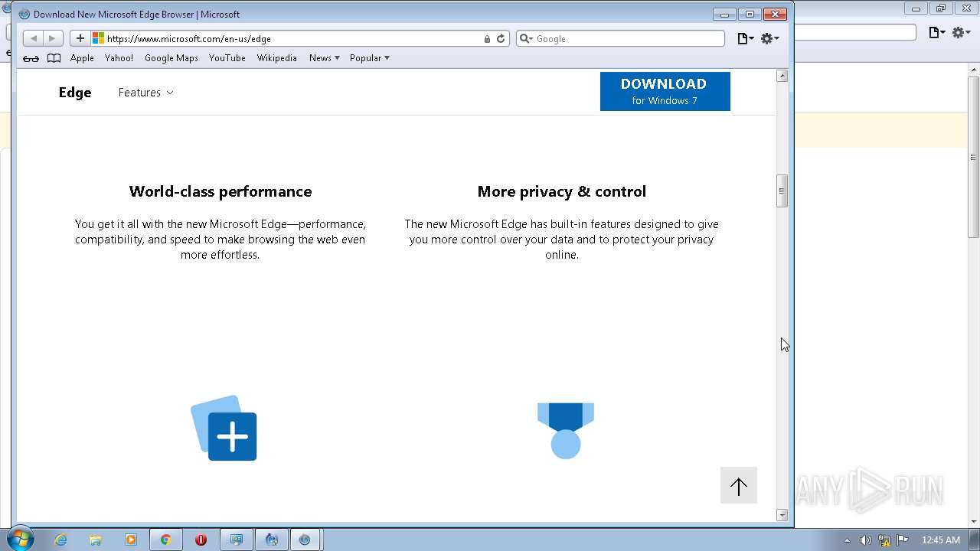This screenshot has width=980, height=551.
Task: Open the Wikipedia bookmark
Action: click(x=277, y=58)
